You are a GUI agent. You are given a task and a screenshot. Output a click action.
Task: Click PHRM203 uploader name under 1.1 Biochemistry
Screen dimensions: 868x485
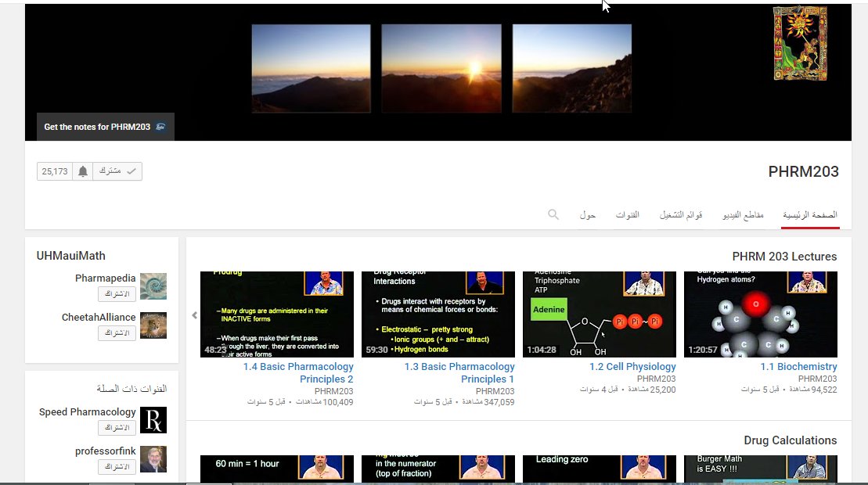pos(818,379)
